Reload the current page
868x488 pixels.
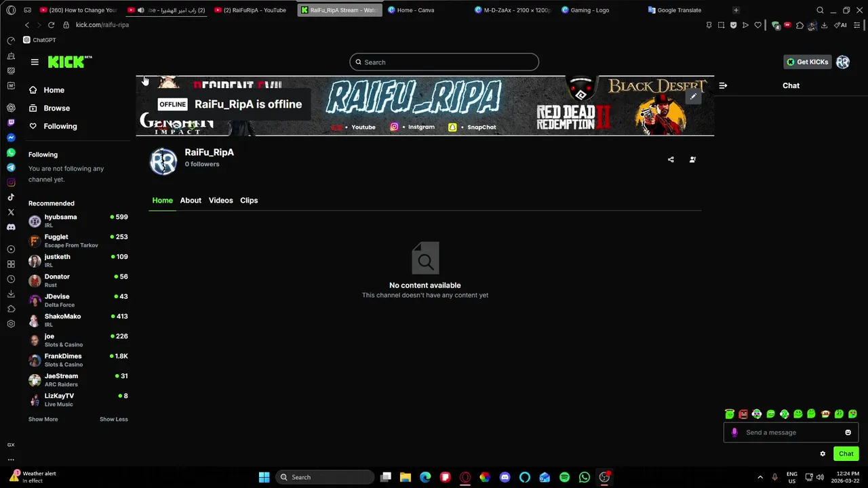coord(51,25)
